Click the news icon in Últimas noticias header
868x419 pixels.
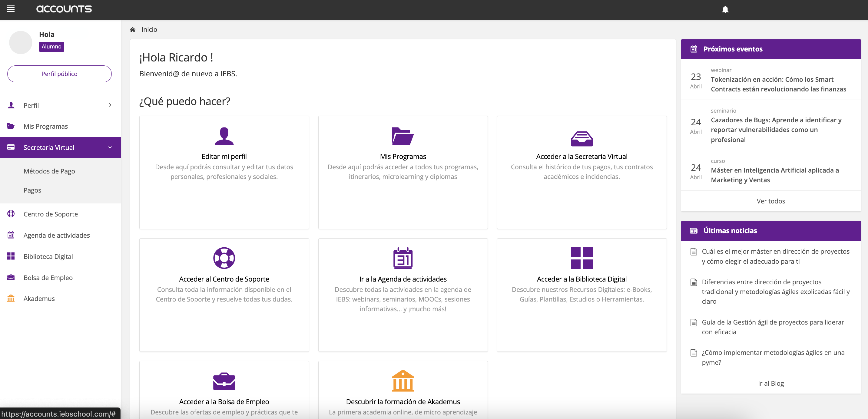coord(694,231)
